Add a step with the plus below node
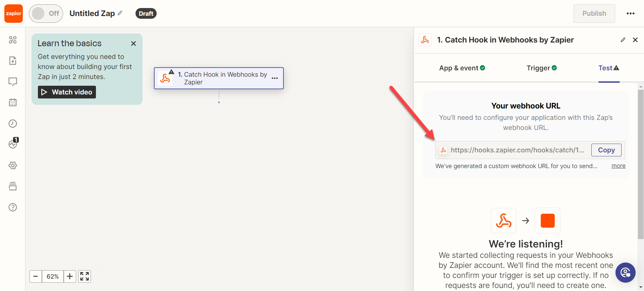This screenshot has height=291, width=644. tap(219, 102)
